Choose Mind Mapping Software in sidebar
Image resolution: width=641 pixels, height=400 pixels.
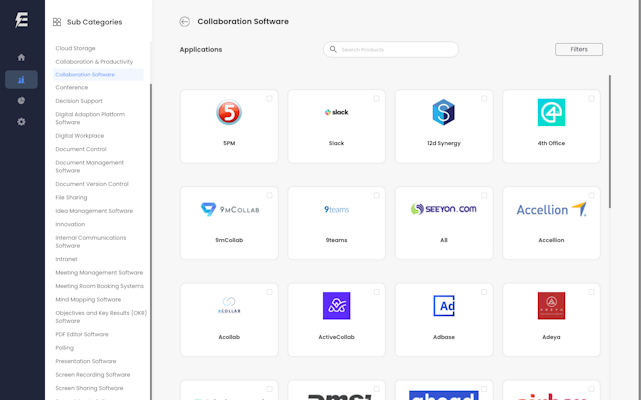(88, 299)
